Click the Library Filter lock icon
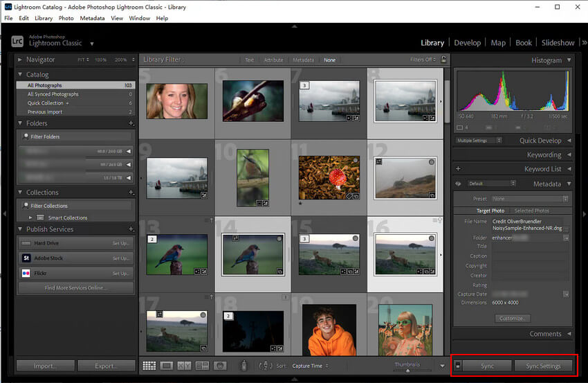This screenshot has width=588, height=383. tap(443, 60)
